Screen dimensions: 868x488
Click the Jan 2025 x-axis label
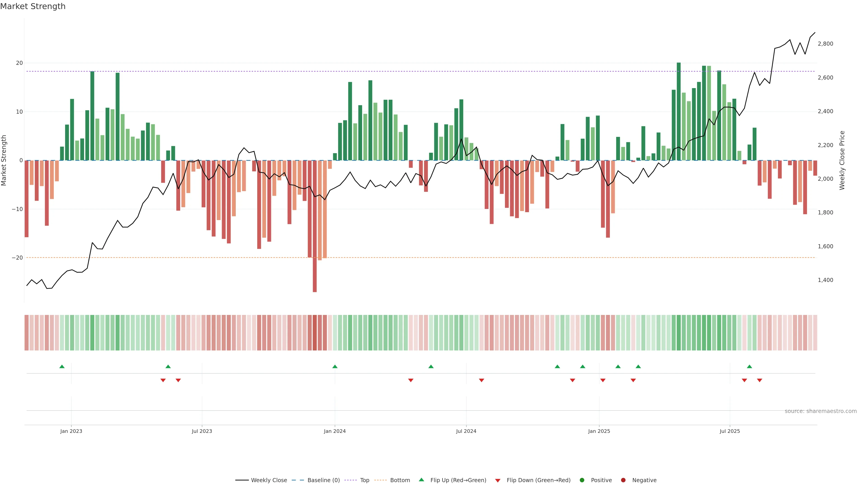coord(599,431)
